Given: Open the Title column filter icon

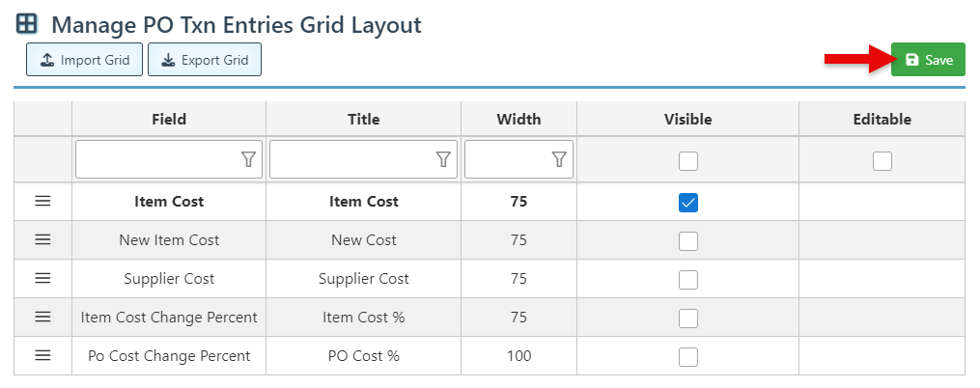Looking at the screenshot, I should [443, 160].
